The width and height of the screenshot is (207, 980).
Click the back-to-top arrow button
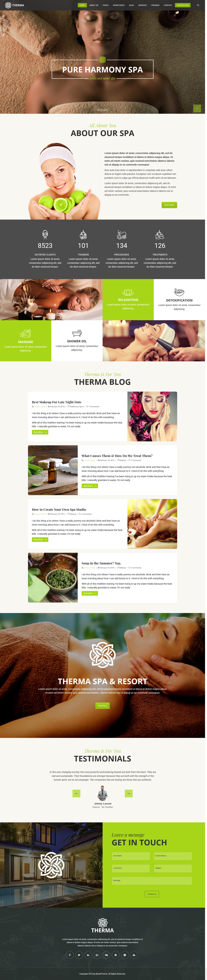click(197, 108)
